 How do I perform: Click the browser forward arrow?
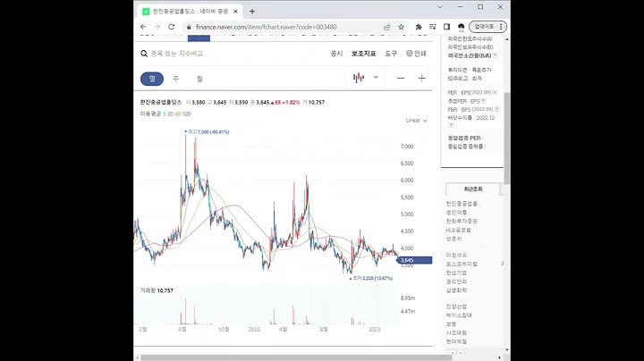[x=157, y=27]
